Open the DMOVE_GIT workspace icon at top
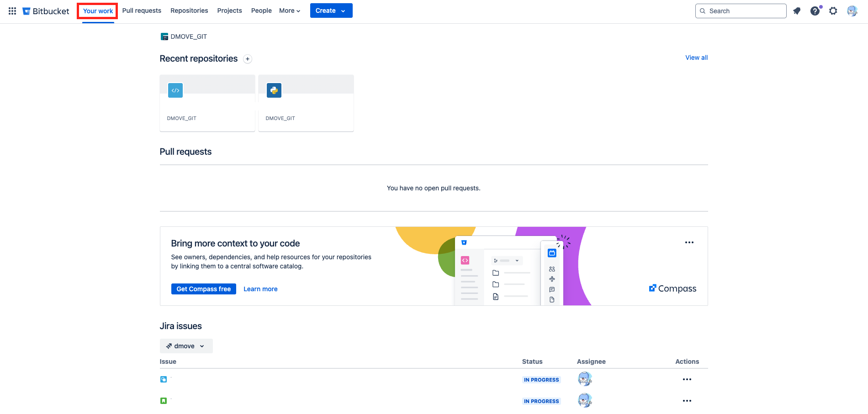The height and width of the screenshot is (414, 868). coord(164,37)
